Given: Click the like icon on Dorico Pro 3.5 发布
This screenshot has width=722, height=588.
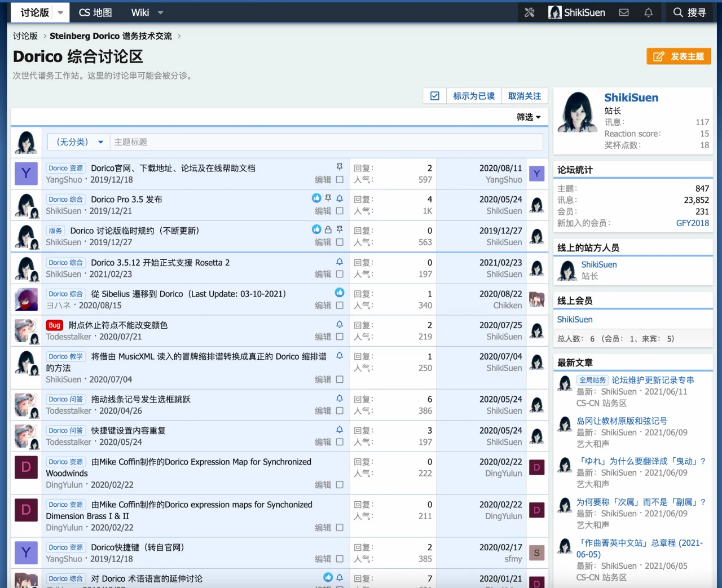Looking at the screenshot, I should click(x=316, y=198).
